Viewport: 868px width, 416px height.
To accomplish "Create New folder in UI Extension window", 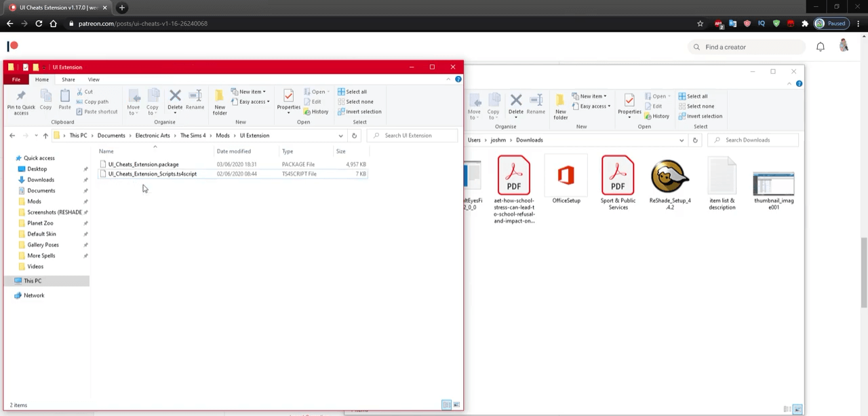I will 220,102.
